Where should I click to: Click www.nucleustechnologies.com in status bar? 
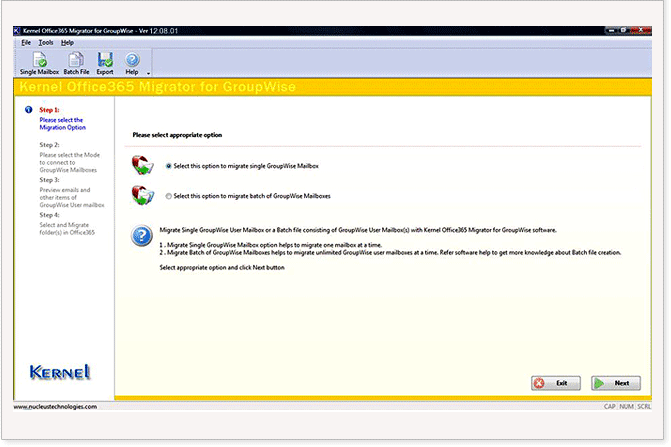[55, 407]
